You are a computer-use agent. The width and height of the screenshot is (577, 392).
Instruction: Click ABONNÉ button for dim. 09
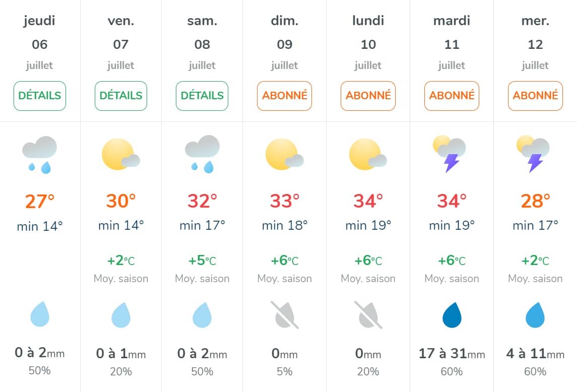point(284,96)
